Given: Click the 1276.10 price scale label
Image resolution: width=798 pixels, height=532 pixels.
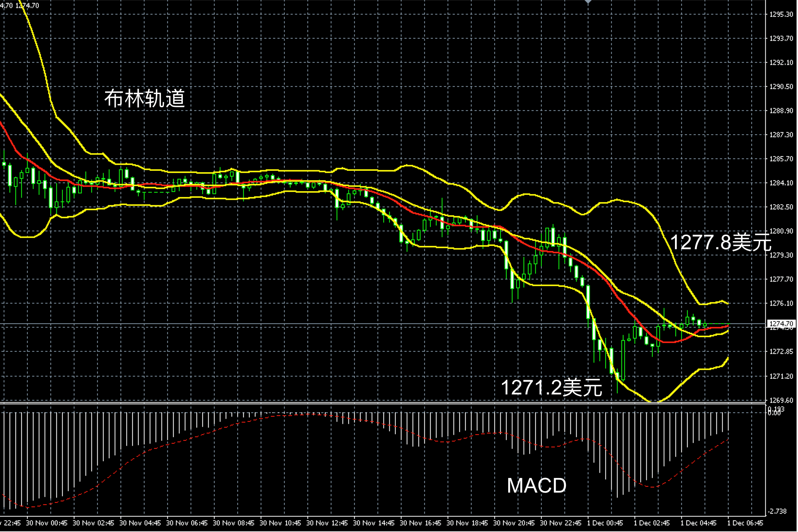Looking at the screenshot, I should pos(781,303).
